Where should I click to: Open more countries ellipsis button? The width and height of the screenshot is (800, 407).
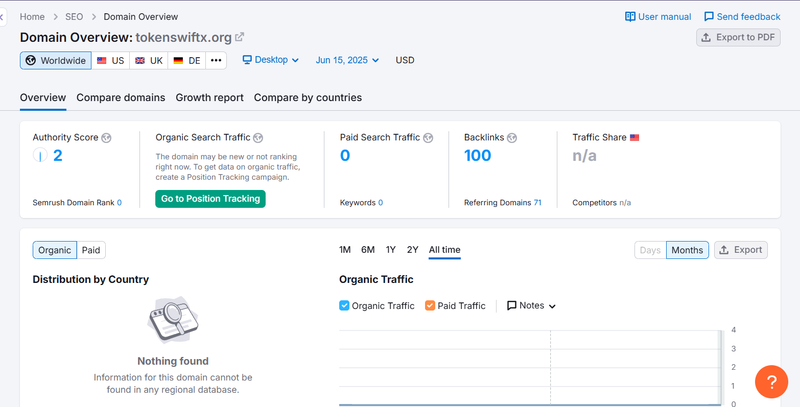[216, 60]
